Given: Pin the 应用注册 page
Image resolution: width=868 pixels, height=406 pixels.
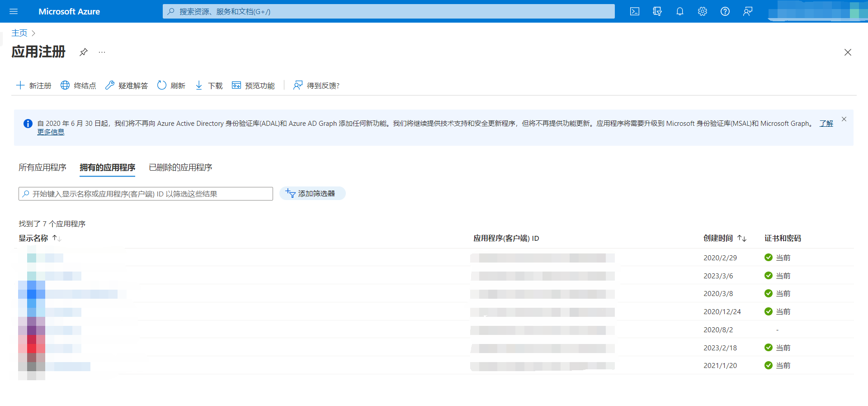Looking at the screenshot, I should pos(83,52).
